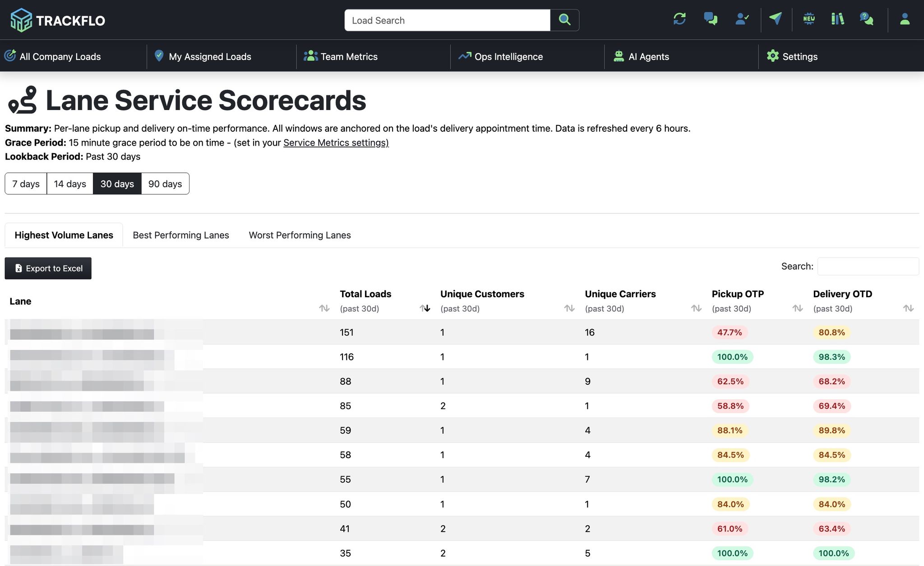Click the TrackFlo cube logo
The width and height of the screenshot is (924, 566).
[x=21, y=20]
